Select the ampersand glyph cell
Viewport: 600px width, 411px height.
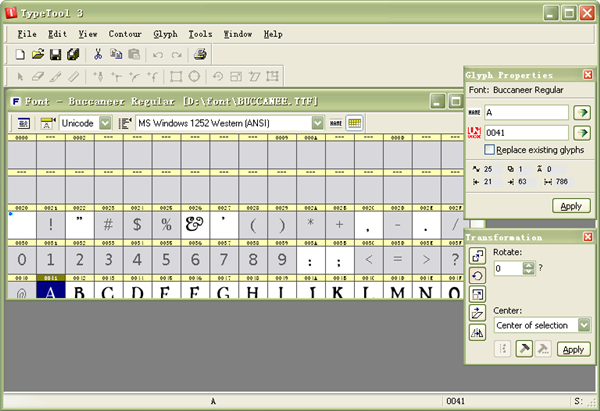click(x=194, y=225)
